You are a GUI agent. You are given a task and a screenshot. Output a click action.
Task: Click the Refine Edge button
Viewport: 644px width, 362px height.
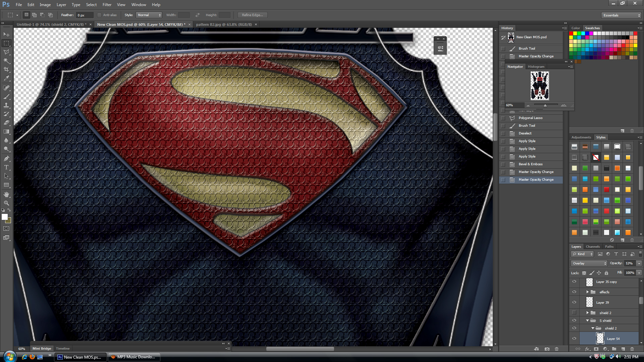(253, 15)
